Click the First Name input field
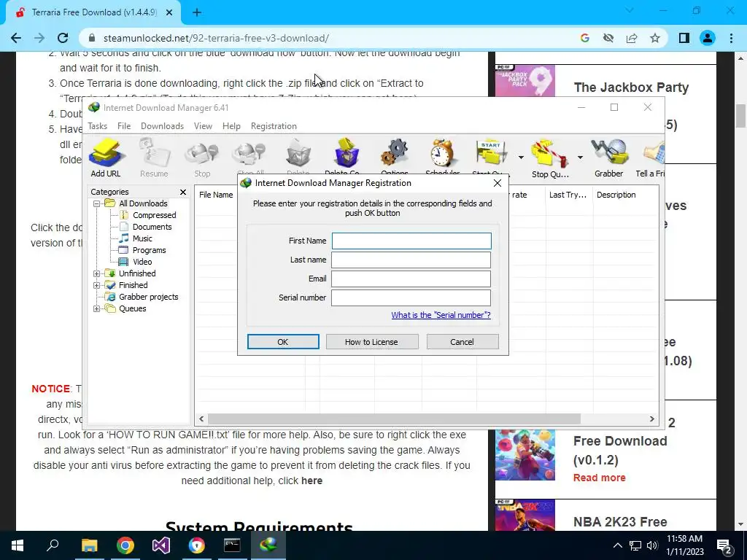747x560 pixels. 411,241
